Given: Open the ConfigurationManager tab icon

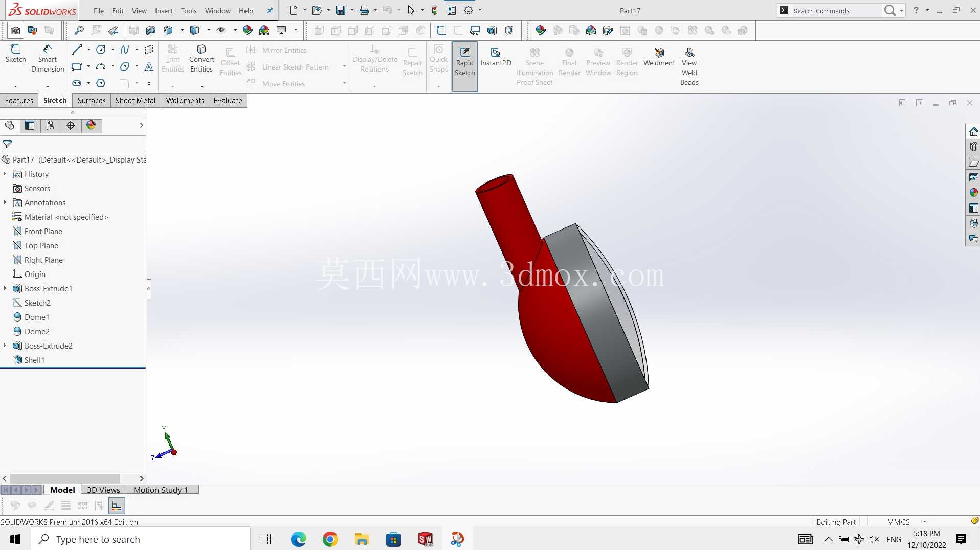Looking at the screenshot, I should tap(50, 126).
